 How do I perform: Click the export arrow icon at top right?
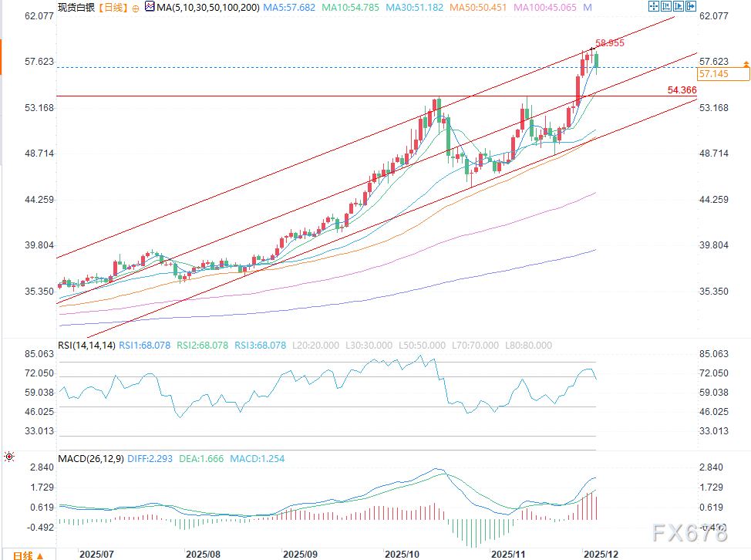(691, 6)
